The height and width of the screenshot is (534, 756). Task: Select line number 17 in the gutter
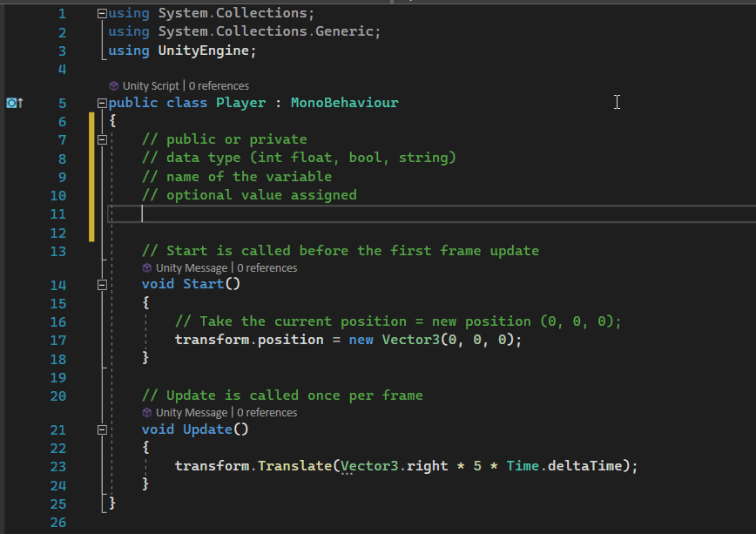coord(57,340)
